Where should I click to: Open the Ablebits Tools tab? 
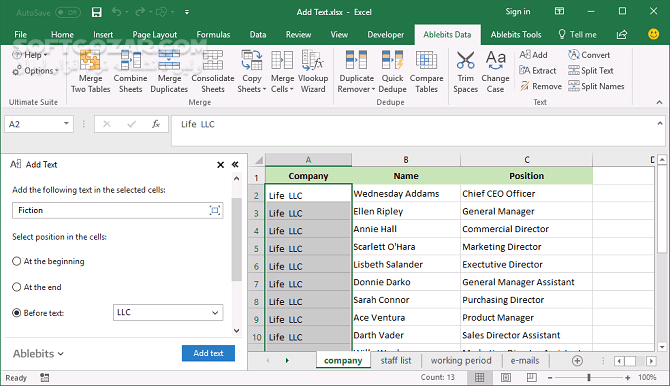tap(516, 35)
